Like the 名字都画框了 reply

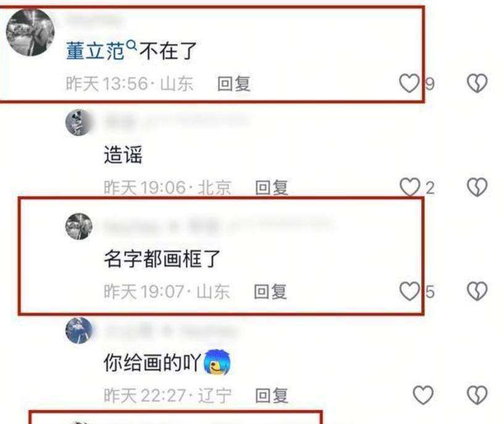[x=409, y=291]
